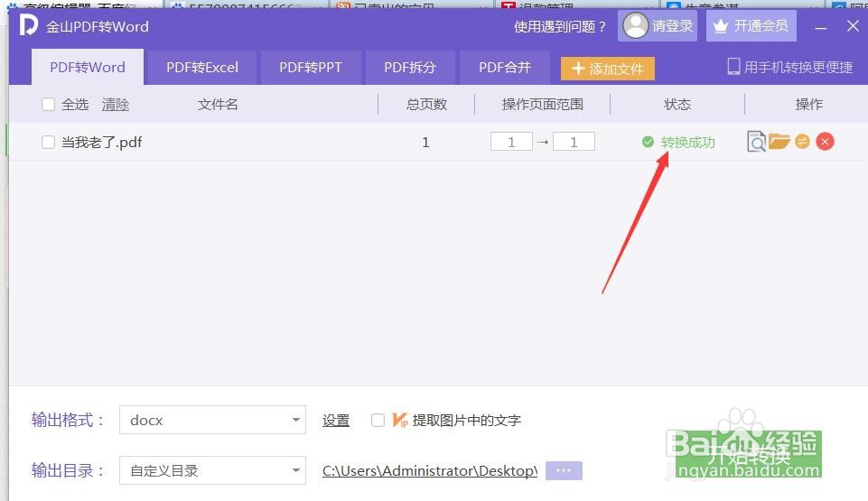Click orange re-convert icon for 当我老了.pdf

pos(802,142)
